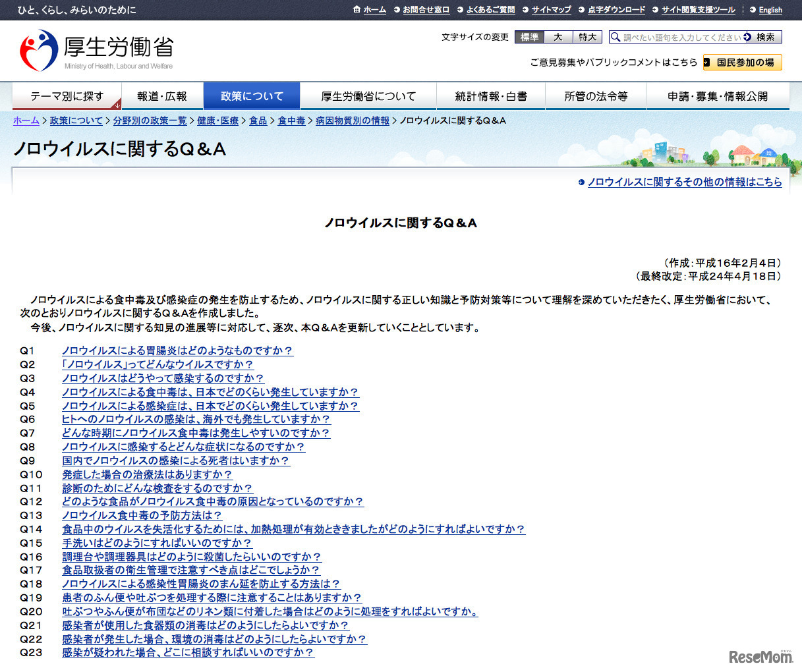Viewport: 802px width, 672px height.
Task: Click the 厚生労働省 logo icon
Action: click(x=39, y=51)
